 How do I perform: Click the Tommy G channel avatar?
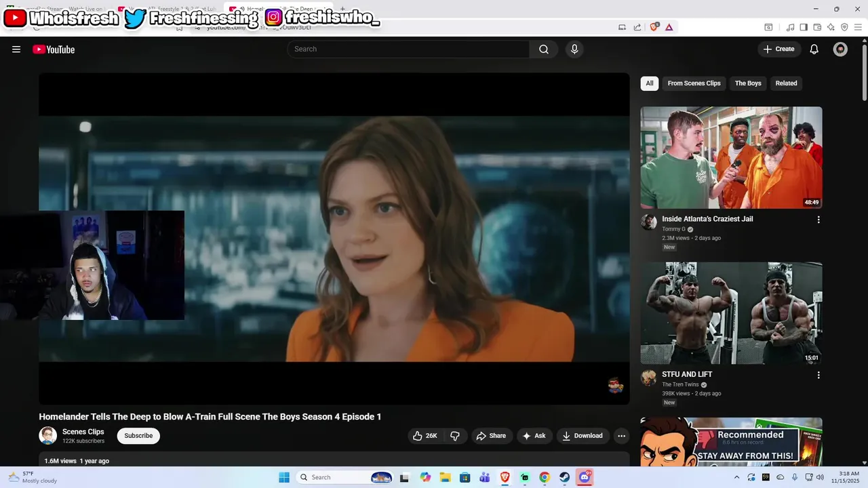click(x=649, y=222)
